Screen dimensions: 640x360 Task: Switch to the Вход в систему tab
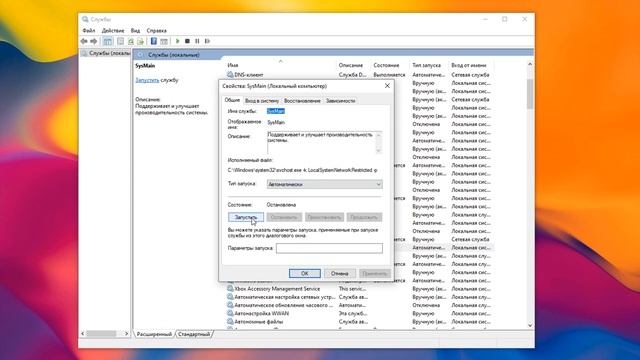point(262,100)
